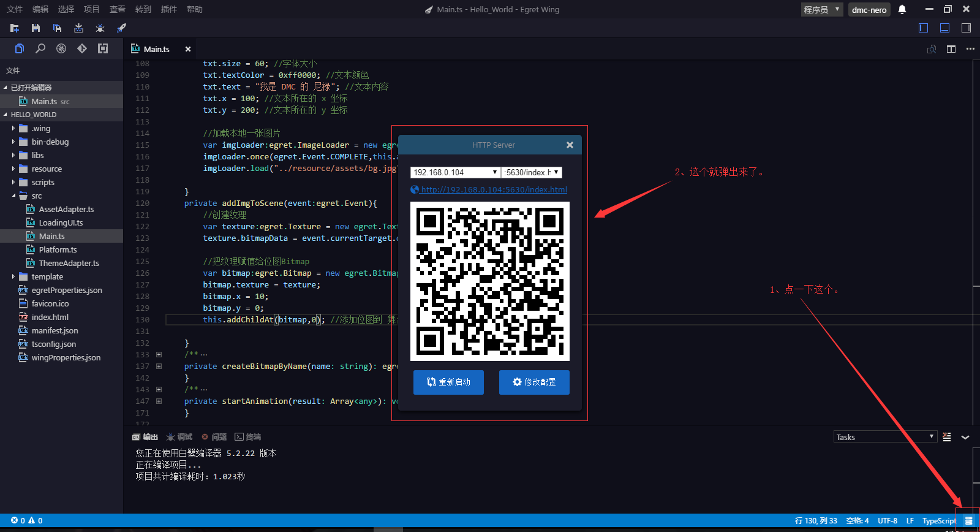Switch to the 调试 panel tab
980x532 pixels.
coord(179,437)
